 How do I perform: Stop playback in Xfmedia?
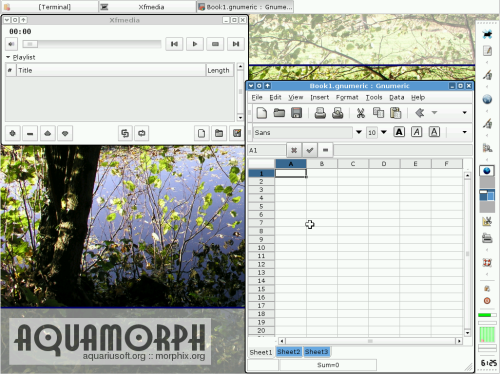[x=215, y=44]
